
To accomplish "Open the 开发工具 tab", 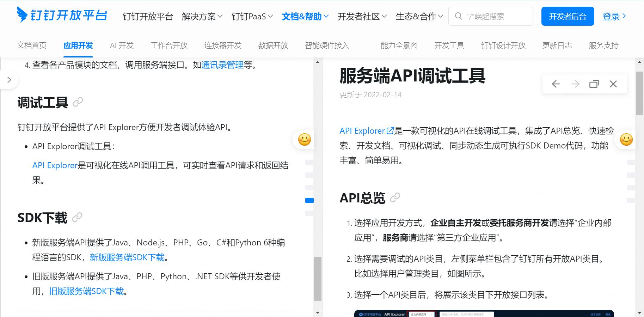I will [x=449, y=45].
